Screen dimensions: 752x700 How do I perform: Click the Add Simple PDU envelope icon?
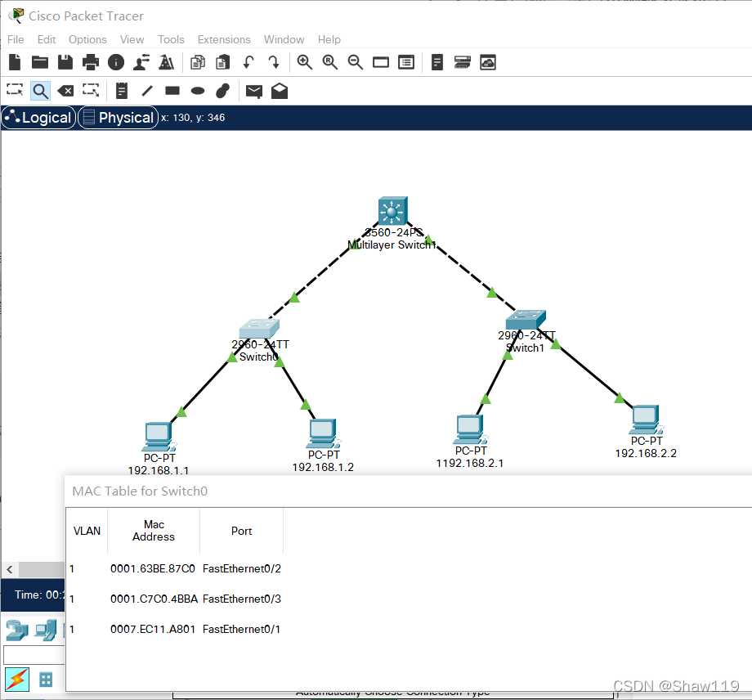tap(254, 91)
